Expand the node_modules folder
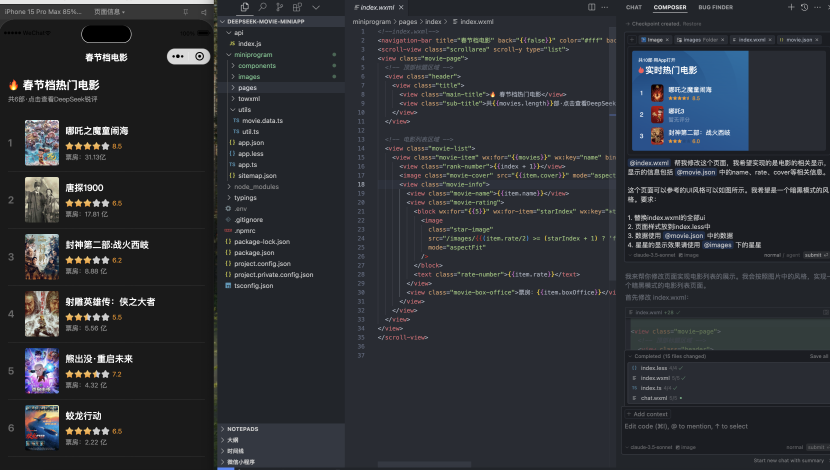Viewport: 830px width, 470px height. pos(256,186)
